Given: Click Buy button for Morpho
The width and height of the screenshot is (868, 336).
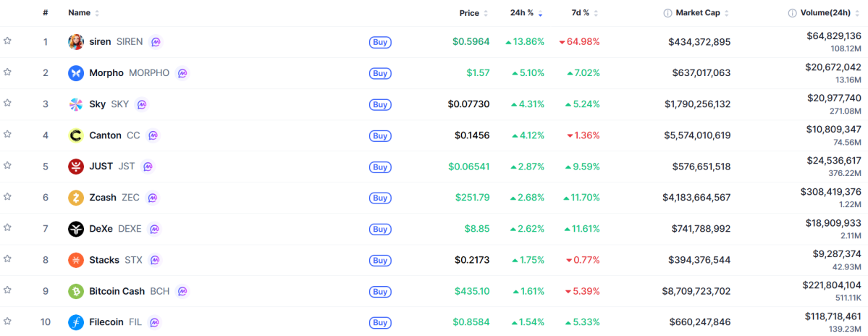Looking at the screenshot, I should click(x=380, y=73).
